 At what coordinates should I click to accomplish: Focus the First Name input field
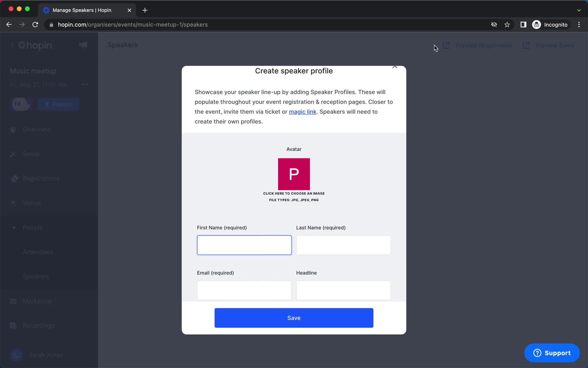[244, 245]
